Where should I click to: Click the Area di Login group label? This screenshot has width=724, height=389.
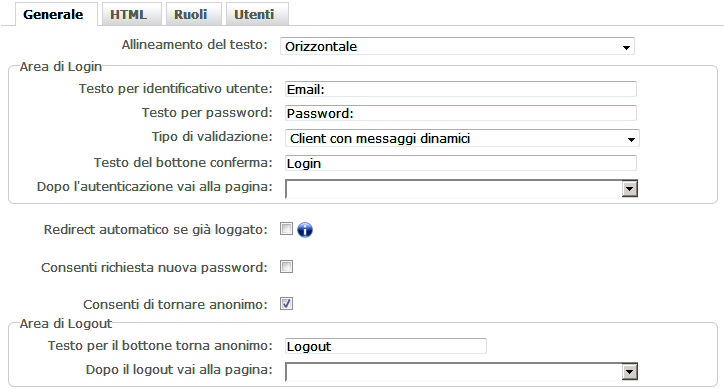pos(60,67)
